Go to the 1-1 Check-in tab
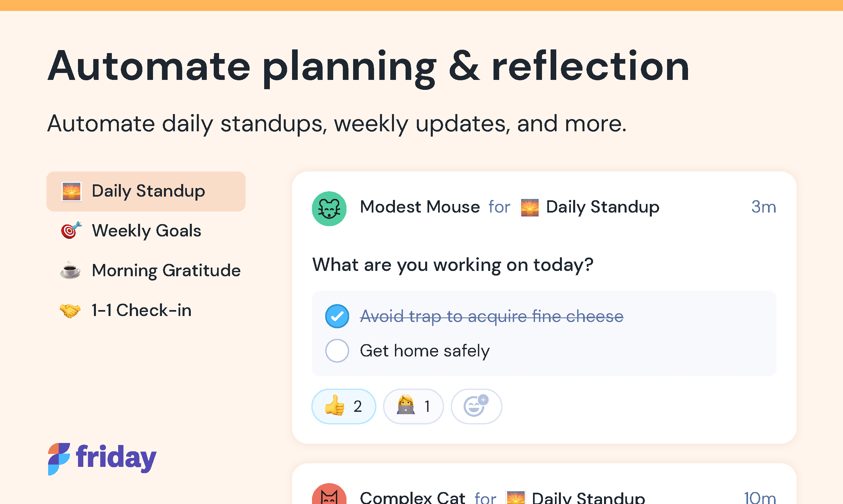843x504 pixels. pos(141,310)
